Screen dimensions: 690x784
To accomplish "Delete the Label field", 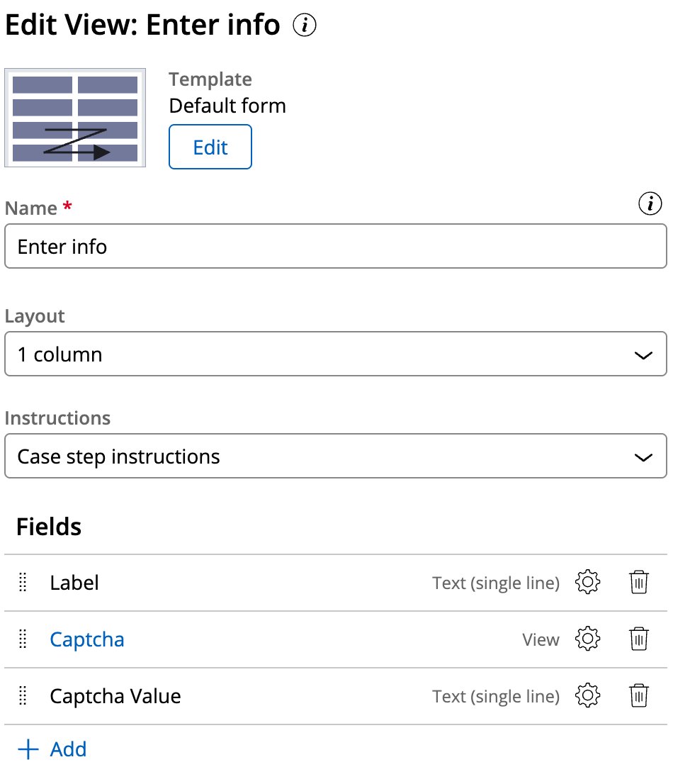I will pos(638,582).
